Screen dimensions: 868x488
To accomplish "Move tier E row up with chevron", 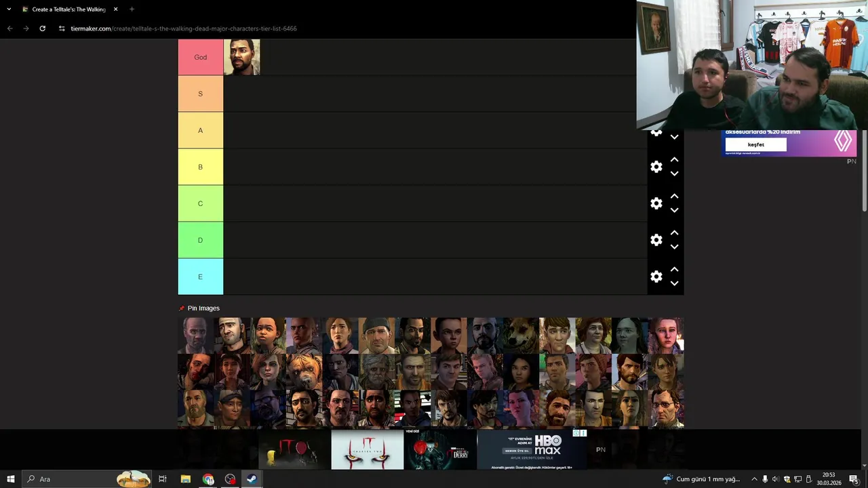I will tap(674, 269).
